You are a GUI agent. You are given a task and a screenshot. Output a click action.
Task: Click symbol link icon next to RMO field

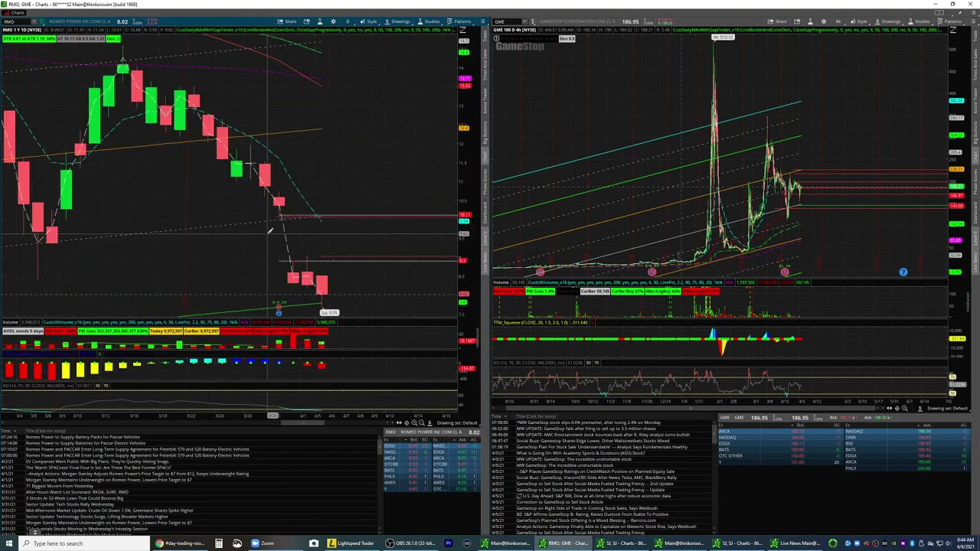[41, 21]
